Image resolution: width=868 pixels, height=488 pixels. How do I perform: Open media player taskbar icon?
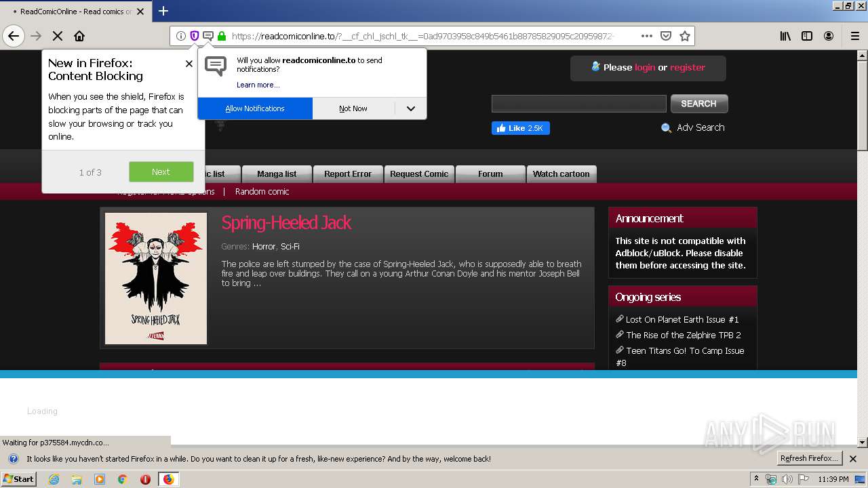(100, 479)
